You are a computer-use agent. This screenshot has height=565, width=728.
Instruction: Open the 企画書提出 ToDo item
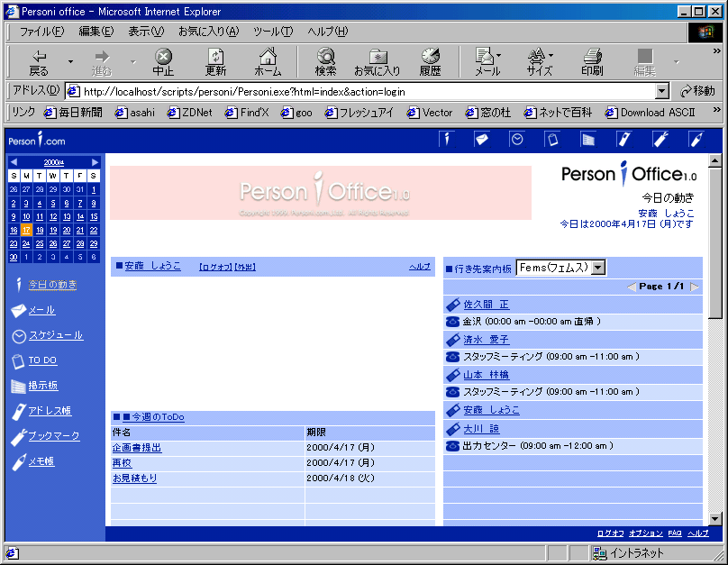pos(137,448)
